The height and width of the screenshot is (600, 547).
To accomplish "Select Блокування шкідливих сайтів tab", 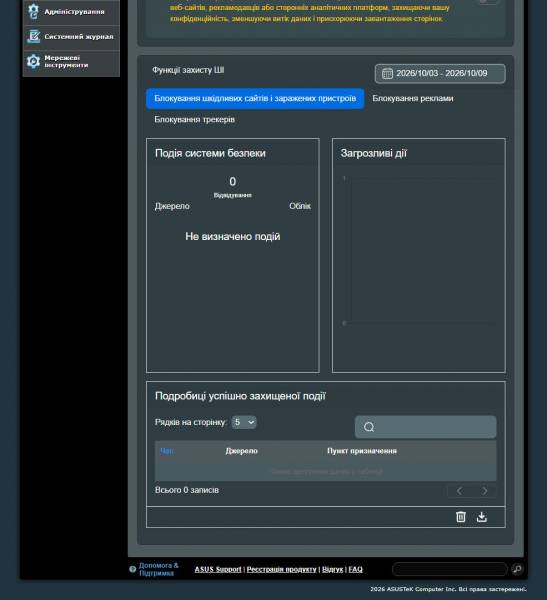I will [x=255, y=98].
